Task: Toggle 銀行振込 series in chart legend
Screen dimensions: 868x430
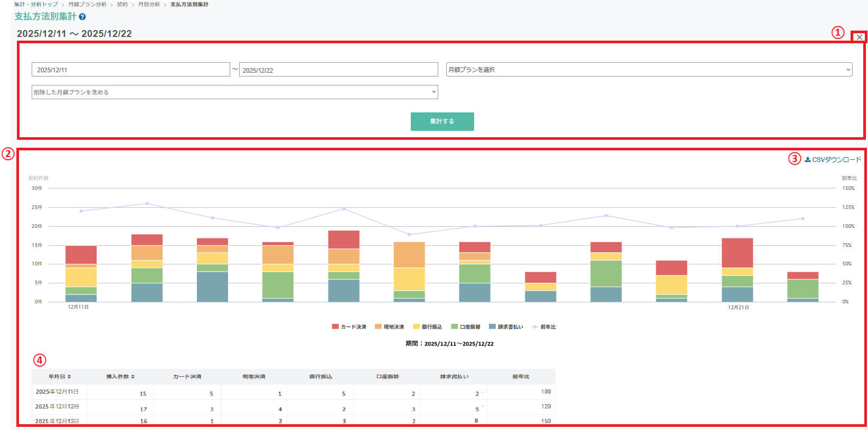Action: pyautogui.click(x=427, y=327)
